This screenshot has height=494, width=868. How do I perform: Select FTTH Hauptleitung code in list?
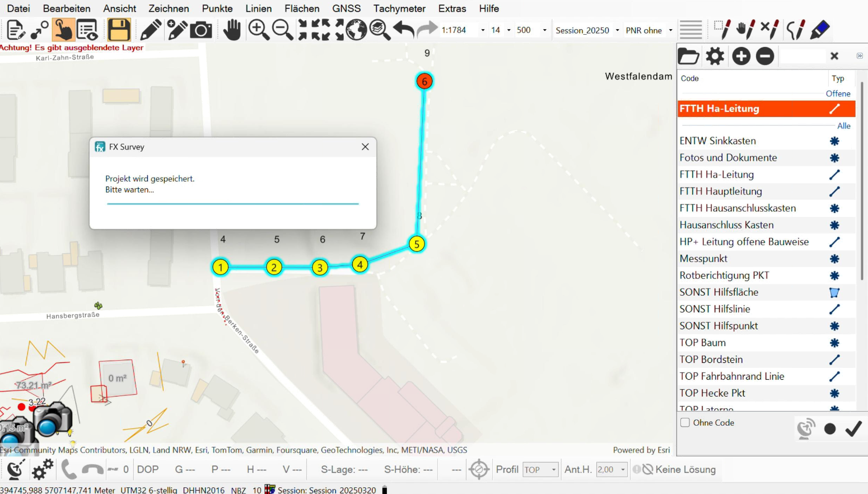pyautogui.click(x=721, y=192)
